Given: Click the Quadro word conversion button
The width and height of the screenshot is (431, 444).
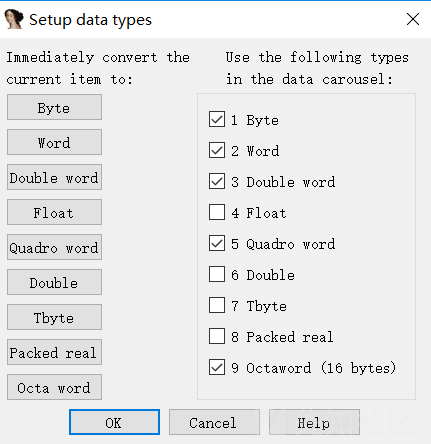Looking at the screenshot, I should click(54, 247).
